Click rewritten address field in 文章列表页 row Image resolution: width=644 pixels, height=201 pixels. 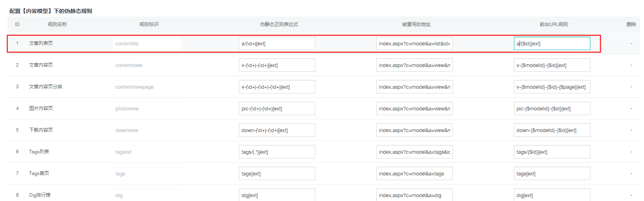click(x=414, y=44)
